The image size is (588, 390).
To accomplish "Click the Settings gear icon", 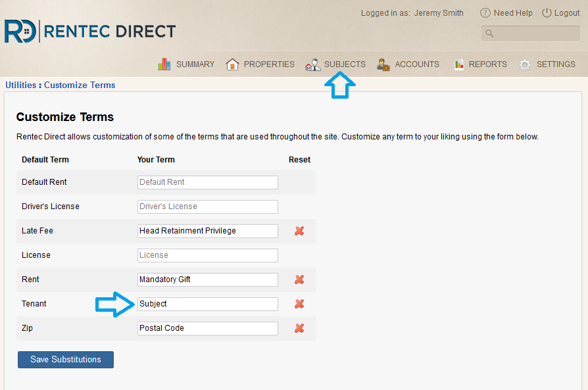I will click(x=525, y=64).
